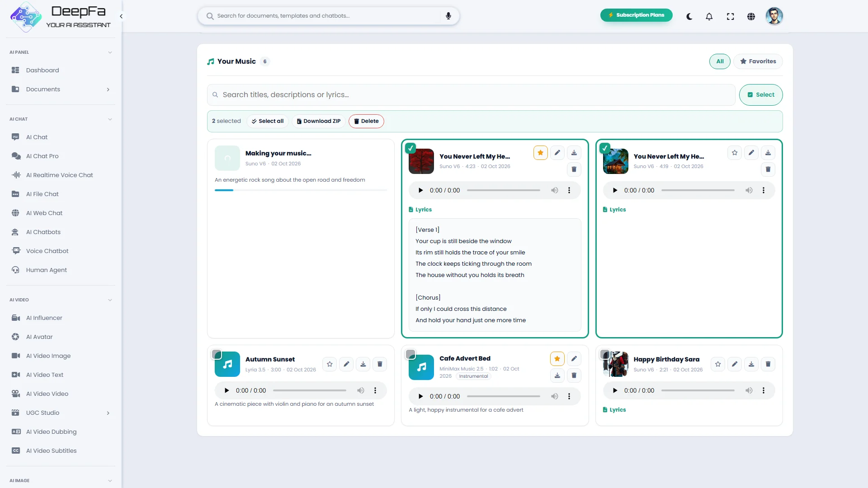
Task: Toggle dark mode moon icon
Action: tap(689, 16)
